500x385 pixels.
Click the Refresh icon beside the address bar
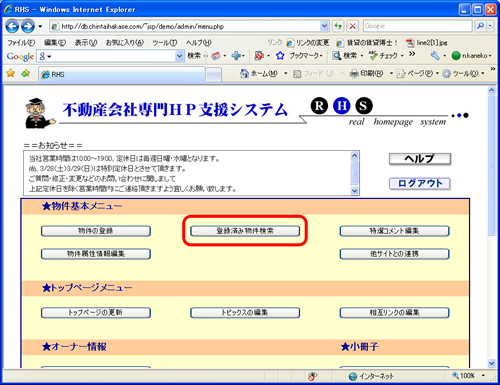pos(338,26)
